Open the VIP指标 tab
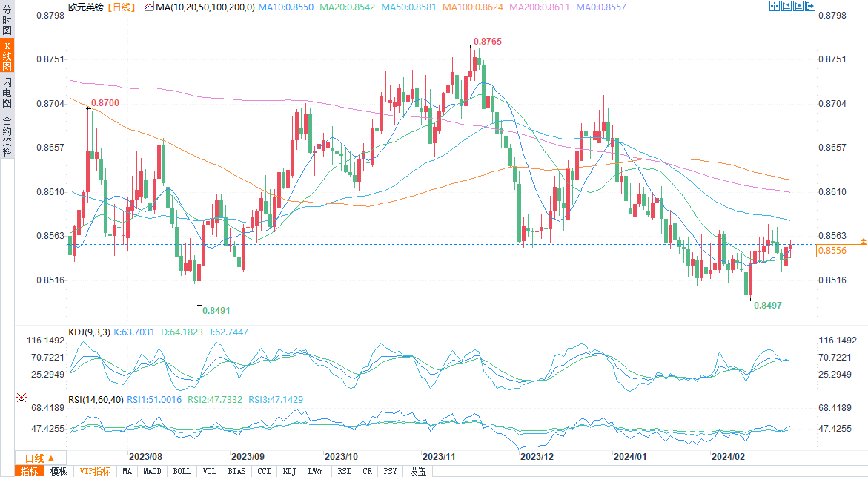 [x=95, y=471]
